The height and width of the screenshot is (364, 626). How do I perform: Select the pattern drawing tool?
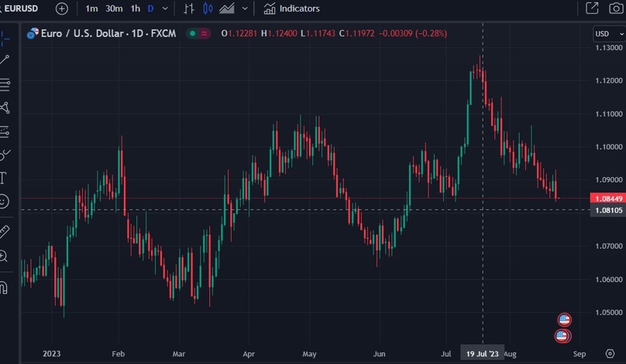[5, 108]
